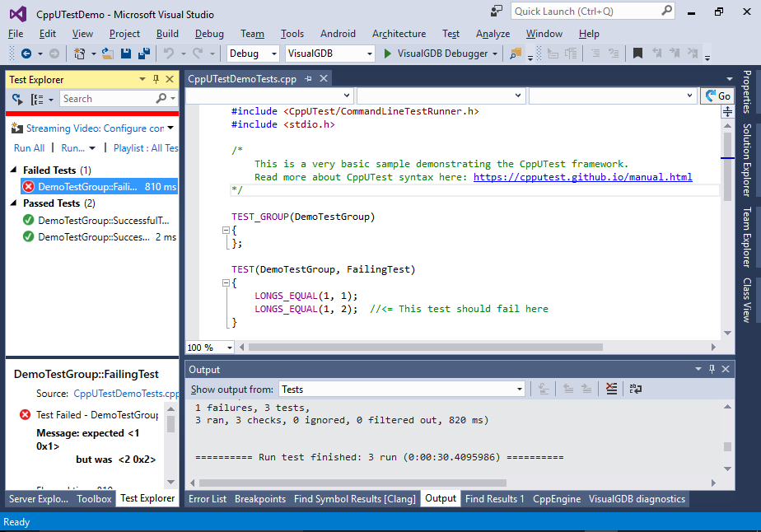Toggle a bookmark with the bookmark icon

tap(637, 54)
